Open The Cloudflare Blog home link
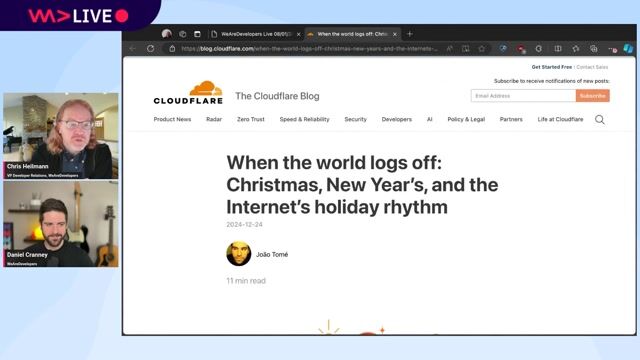 277,96
